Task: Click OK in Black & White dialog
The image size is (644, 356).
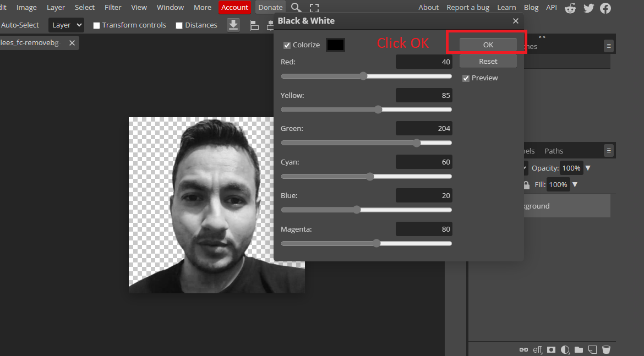Action: [488, 45]
